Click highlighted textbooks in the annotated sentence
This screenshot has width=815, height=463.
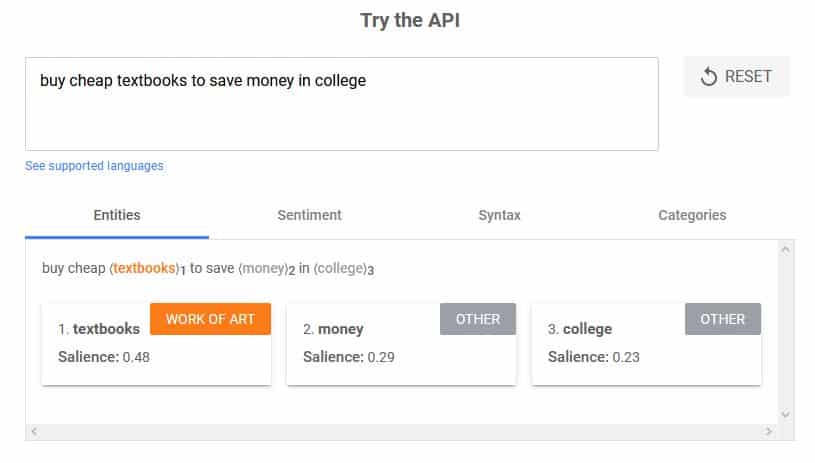click(x=145, y=268)
